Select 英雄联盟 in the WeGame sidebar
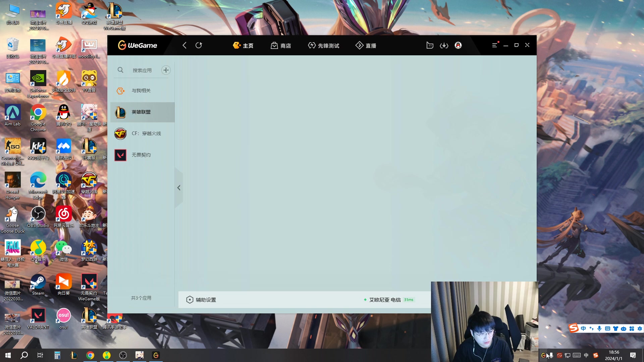644x362 pixels. point(143,112)
